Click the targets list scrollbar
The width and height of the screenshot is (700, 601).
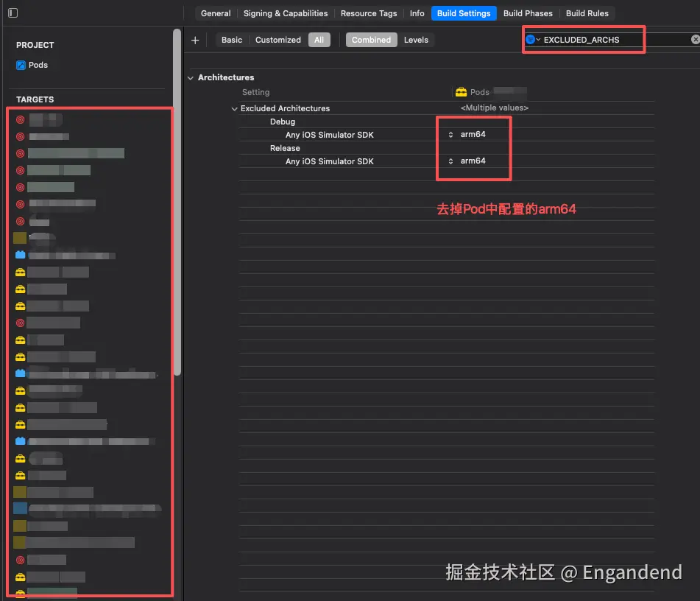click(177, 203)
